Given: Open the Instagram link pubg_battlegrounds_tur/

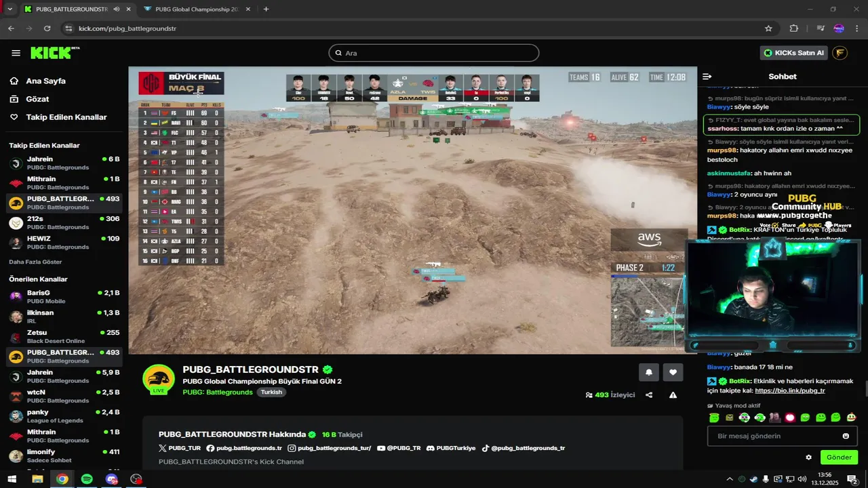Looking at the screenshot, I should click(330, 448).
